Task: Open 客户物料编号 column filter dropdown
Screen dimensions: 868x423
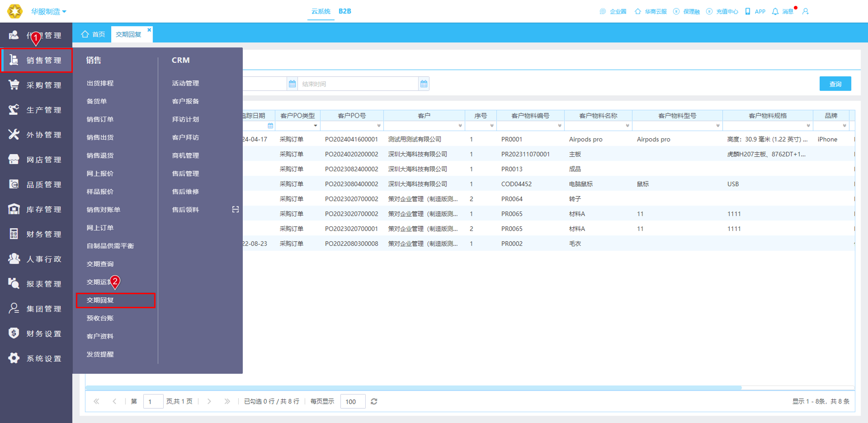Action: click(x=559, y=126)
